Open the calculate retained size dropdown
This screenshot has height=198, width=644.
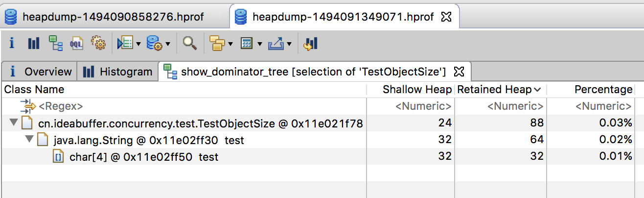pos(259,44)
